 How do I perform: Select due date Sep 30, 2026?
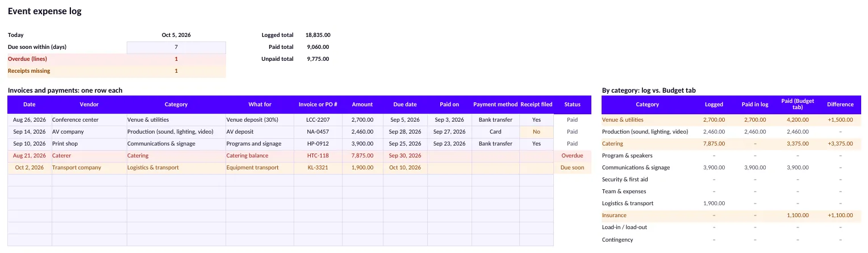pyautogui.click(x=405, y=156)
